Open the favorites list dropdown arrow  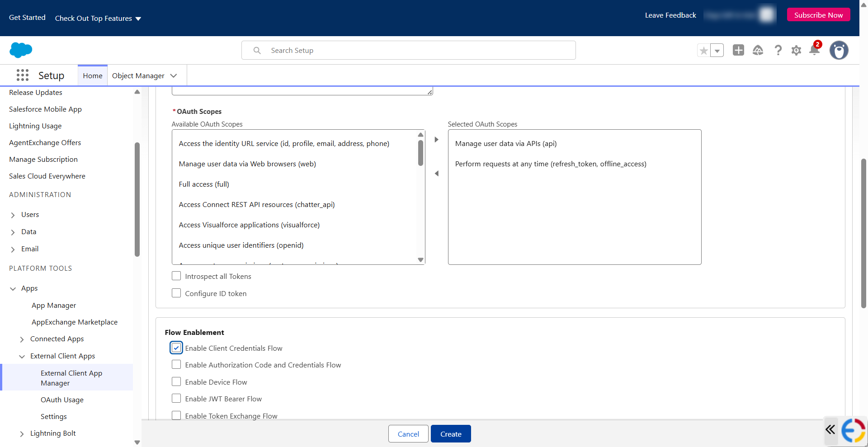click(717, 51)
